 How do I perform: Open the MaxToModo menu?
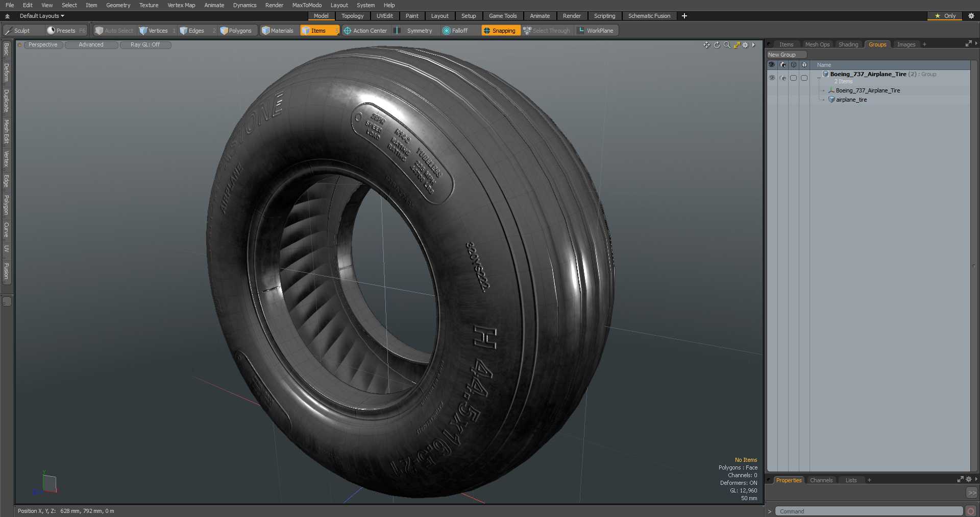(307, 5)
